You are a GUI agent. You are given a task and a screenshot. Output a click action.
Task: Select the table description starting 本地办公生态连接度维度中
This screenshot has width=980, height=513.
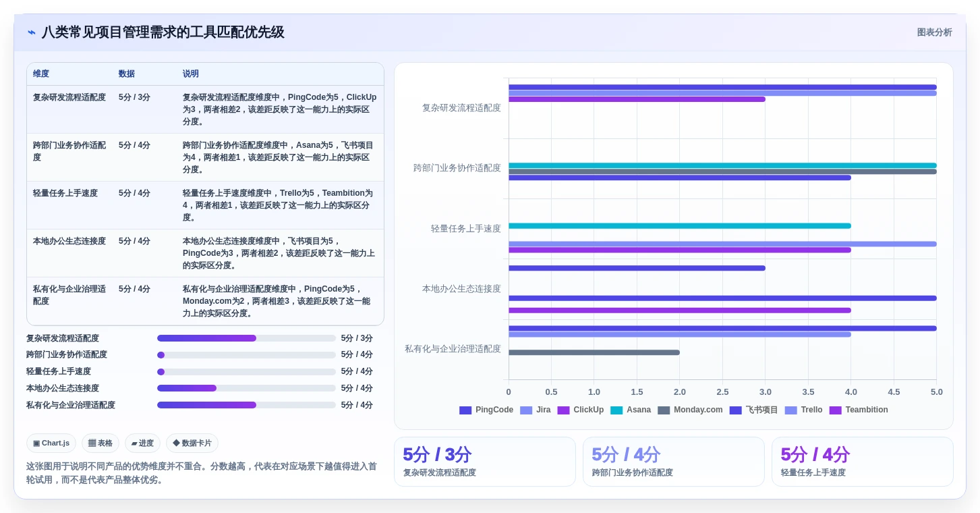pyautogui.click(x=279, y=253)
